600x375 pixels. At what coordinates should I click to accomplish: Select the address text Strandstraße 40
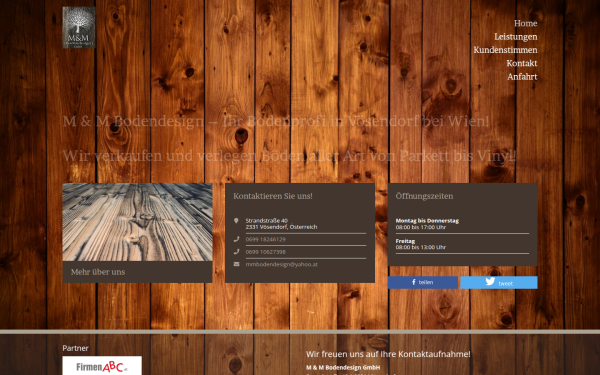267,221
